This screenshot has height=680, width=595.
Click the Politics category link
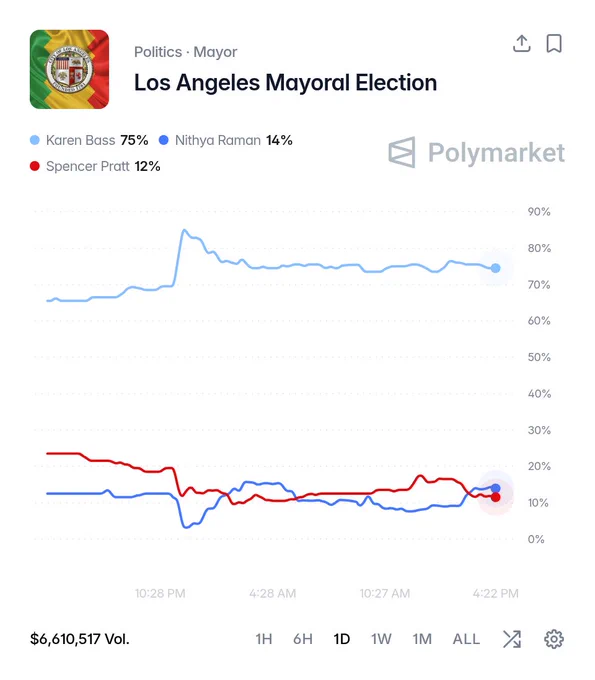pyautogui.click(x=158, y=52)
